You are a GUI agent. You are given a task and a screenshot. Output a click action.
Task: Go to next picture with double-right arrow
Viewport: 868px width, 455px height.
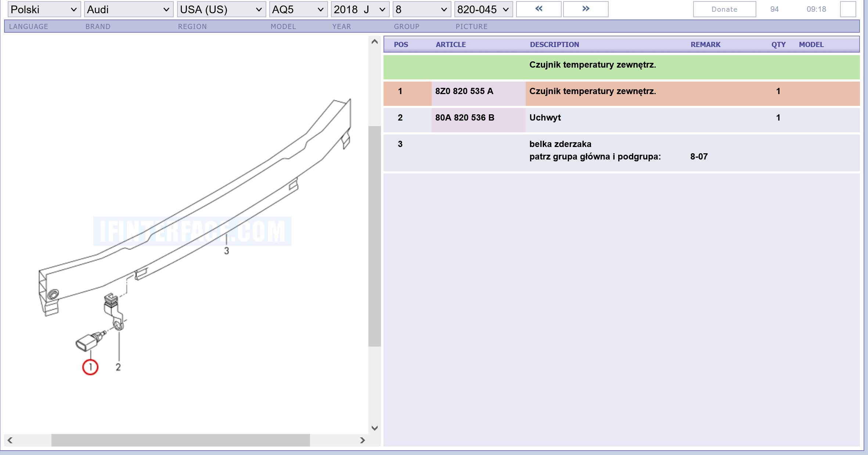pos(586,9)
